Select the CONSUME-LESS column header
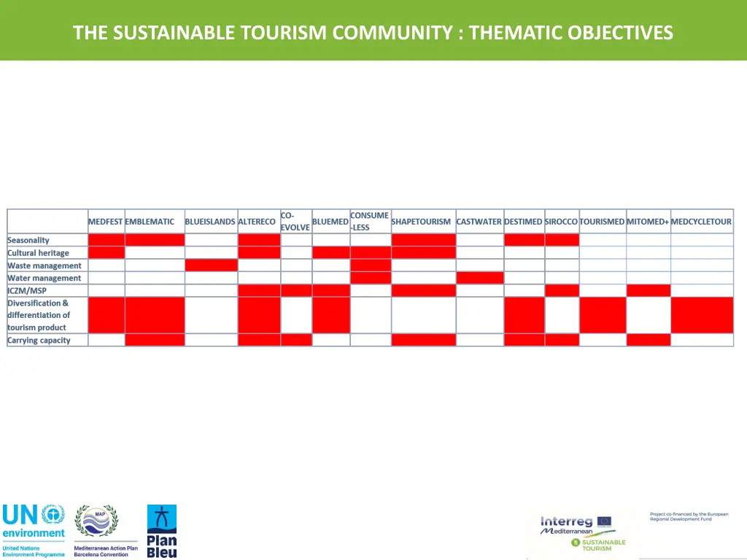 370,222
